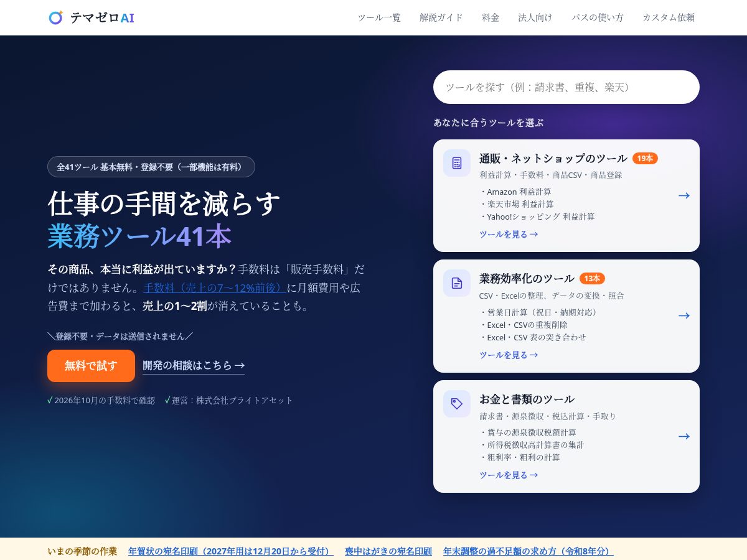The height and width of the screenshot is (560, 747).
Task: Click 利益計算・手数料・商品CSV・商品登録 subtitle
Action: tap(551, 175)
